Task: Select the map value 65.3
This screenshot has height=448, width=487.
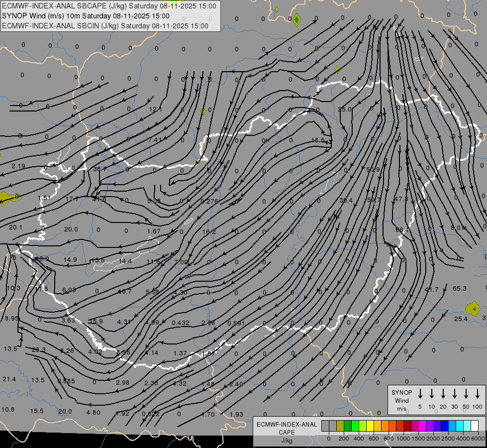Action: pyautogui.click(x=459, y=289)
